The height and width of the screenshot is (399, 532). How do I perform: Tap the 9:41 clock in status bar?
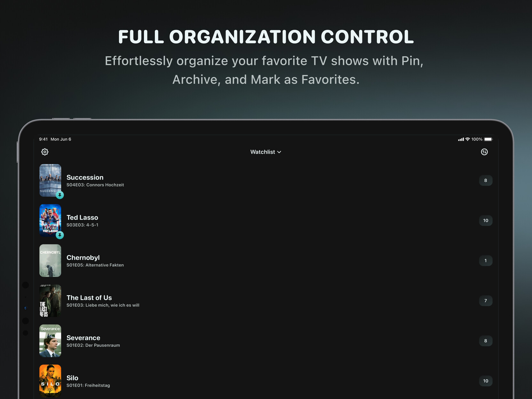click(x=43, y=139)
